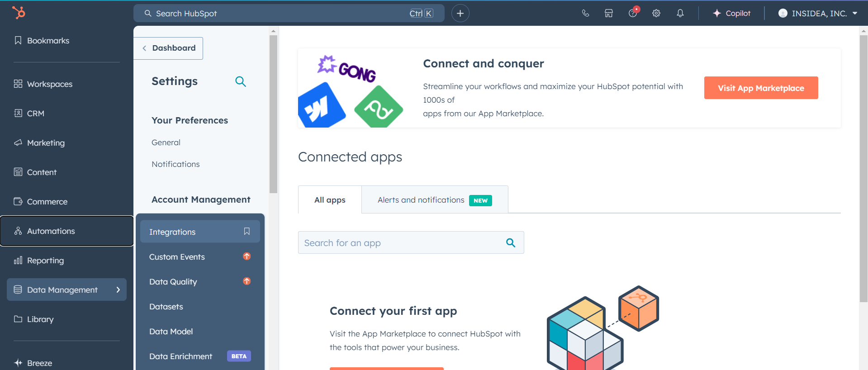Open the HubSpot sprocket logo home
The width and height of the screenshot is (868, 370).
pos(19,13)
